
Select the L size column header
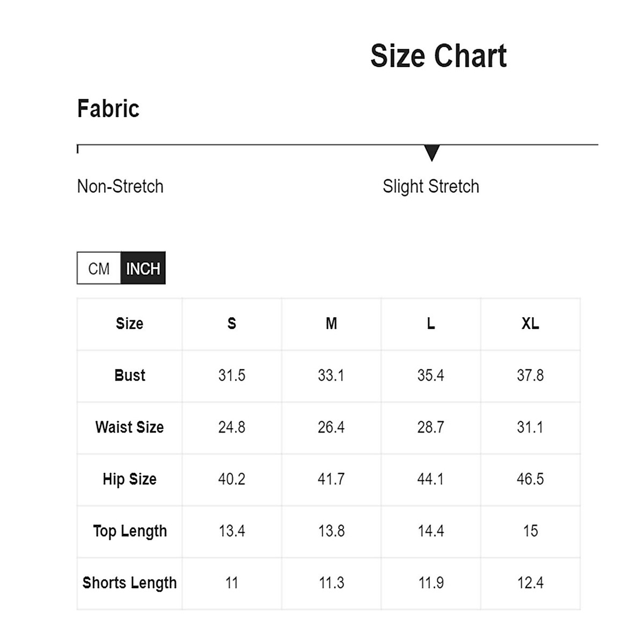(x=430, y=324)
